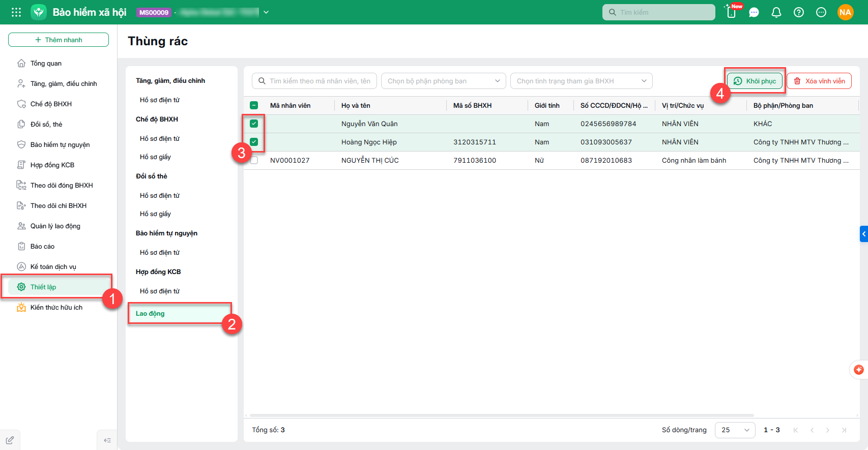
Task: Open the NA user avatar menu
Action: 846,12
